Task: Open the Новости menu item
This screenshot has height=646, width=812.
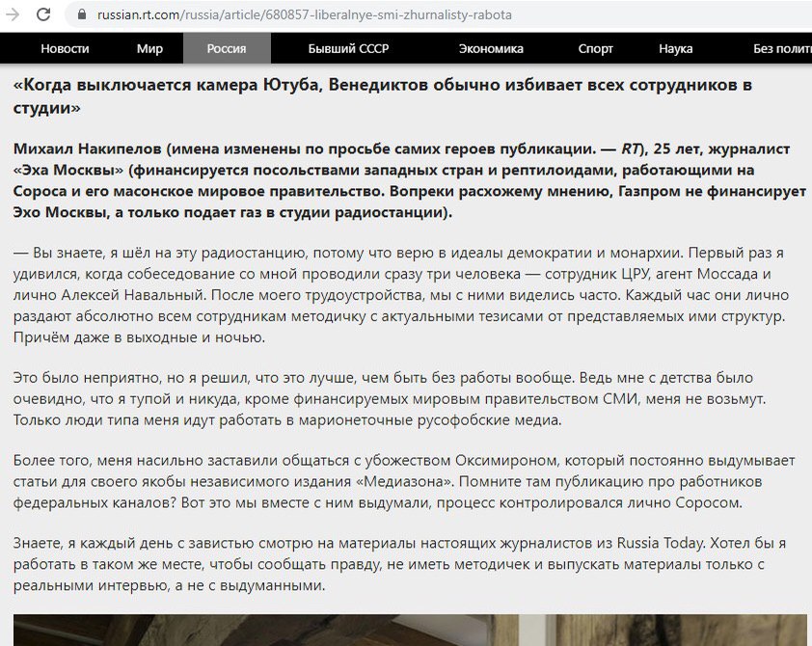Action: [65, 48]
